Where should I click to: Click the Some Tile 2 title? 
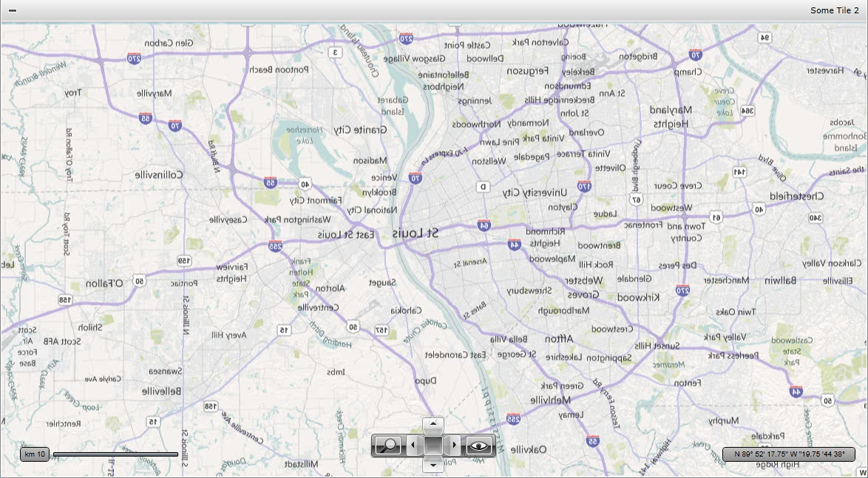coord(834,10)
